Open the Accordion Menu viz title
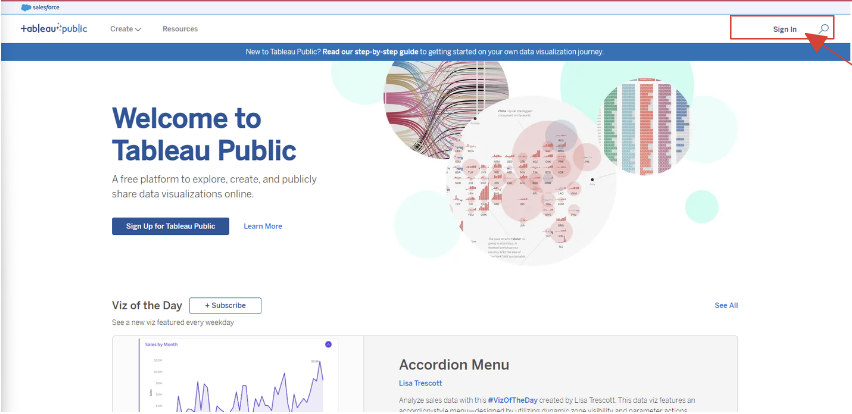Image resolution: width=852 pixels, height=414 pixels. pyautogui.click(x=454, y=364)
